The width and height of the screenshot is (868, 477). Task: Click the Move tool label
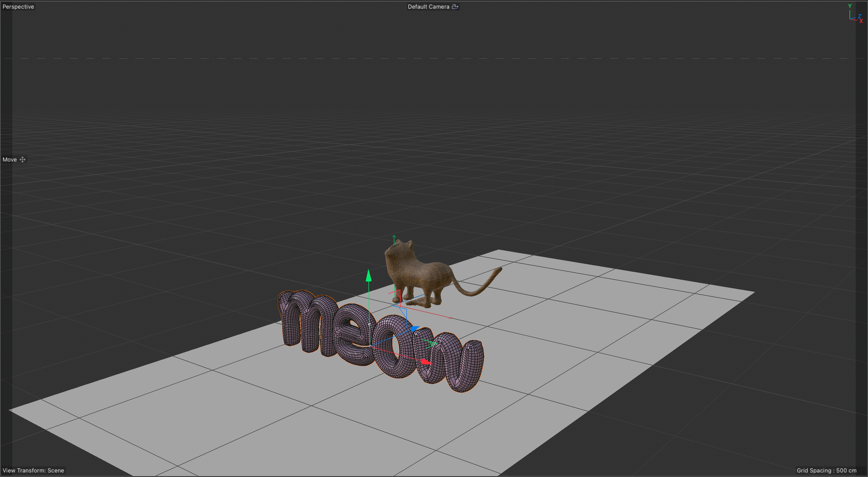pyautogui.click(x=10, y=160)
